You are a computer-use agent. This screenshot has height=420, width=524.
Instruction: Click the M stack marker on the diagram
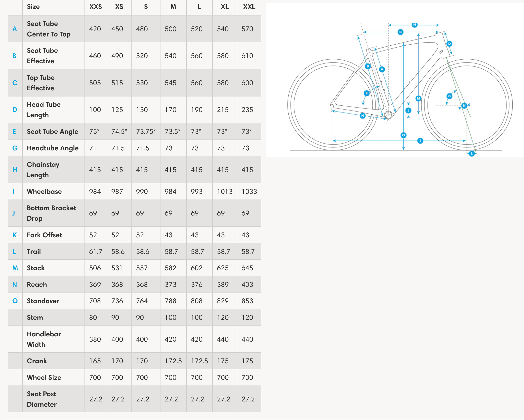(418, 98)
